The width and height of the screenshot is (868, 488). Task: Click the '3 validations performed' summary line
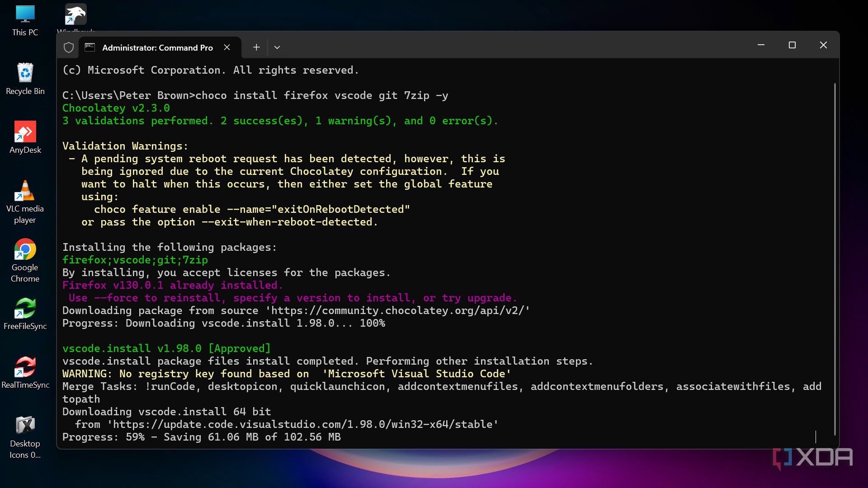(280, 121)
